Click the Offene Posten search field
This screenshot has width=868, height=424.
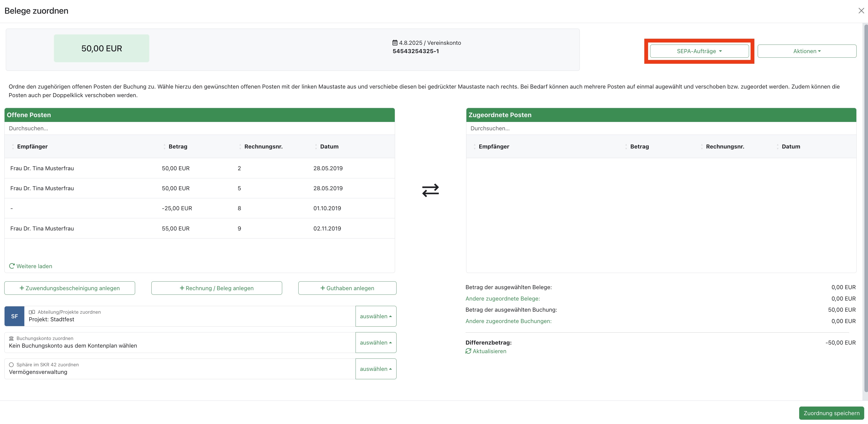(199, 128)
